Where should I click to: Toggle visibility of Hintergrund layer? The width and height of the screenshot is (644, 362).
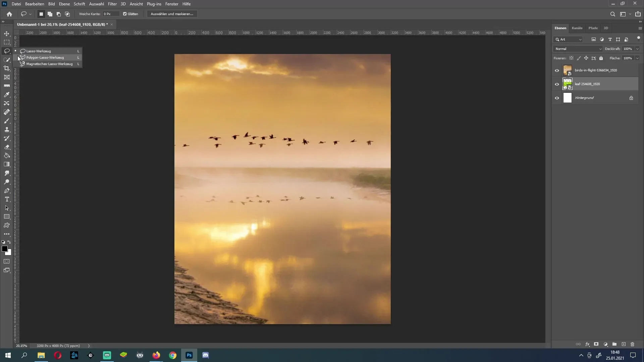pyautogui.click(x=557, y=98)
